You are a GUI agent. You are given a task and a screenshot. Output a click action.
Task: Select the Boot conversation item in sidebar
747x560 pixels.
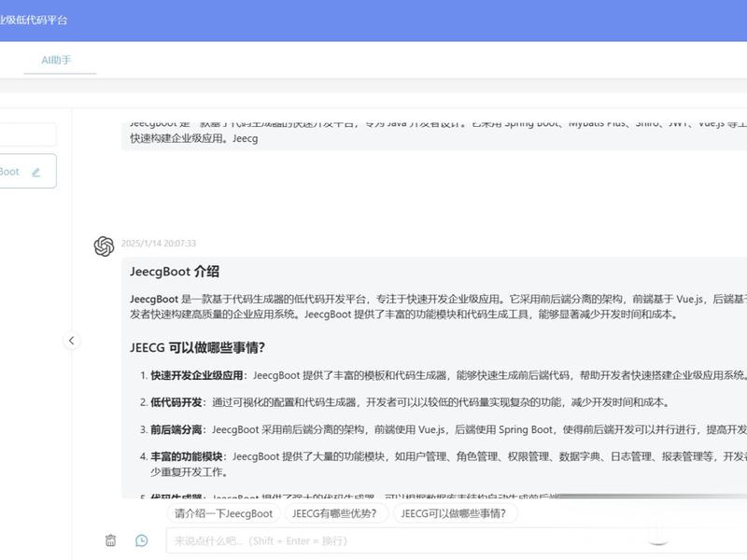[26, 171]
